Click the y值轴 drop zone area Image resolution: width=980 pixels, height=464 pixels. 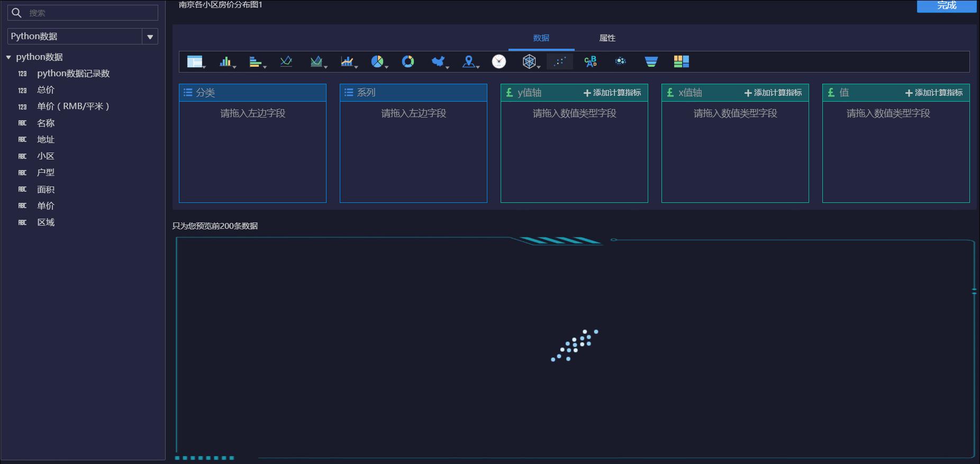coord(574,151)
